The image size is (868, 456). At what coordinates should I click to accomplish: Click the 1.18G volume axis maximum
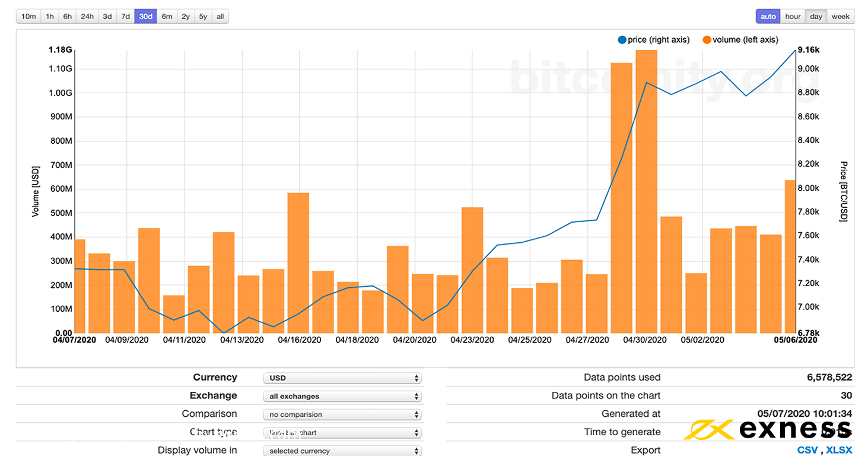60,50
